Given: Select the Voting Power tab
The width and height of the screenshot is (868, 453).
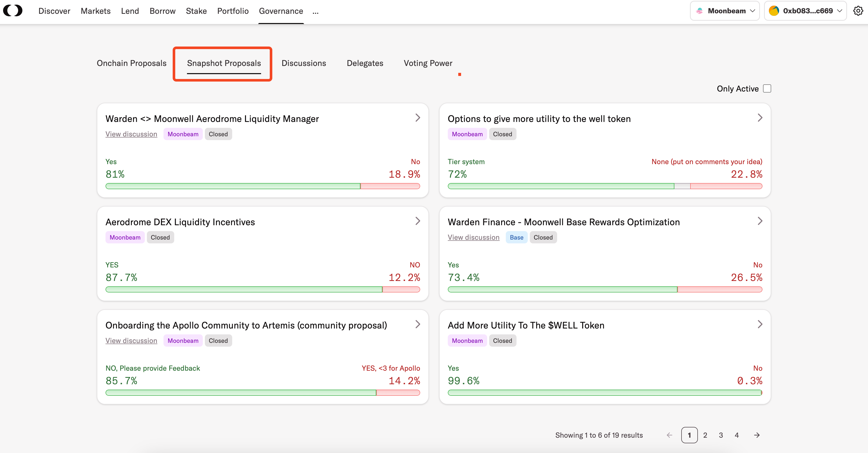Looking at the screenshot, I should (x=428, y=63).
